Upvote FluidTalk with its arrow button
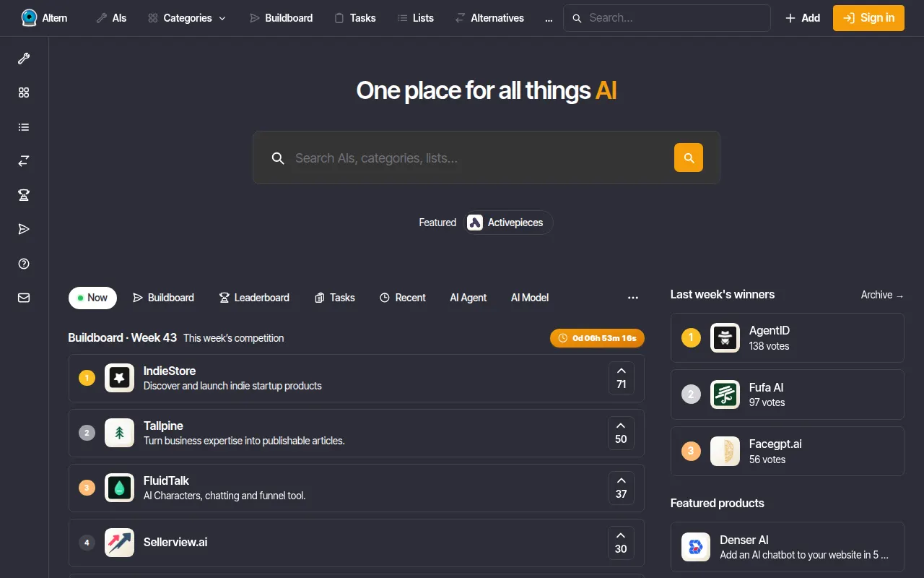Image resolution: width=924 pixels, height=578 pixels. coord(621,488)
